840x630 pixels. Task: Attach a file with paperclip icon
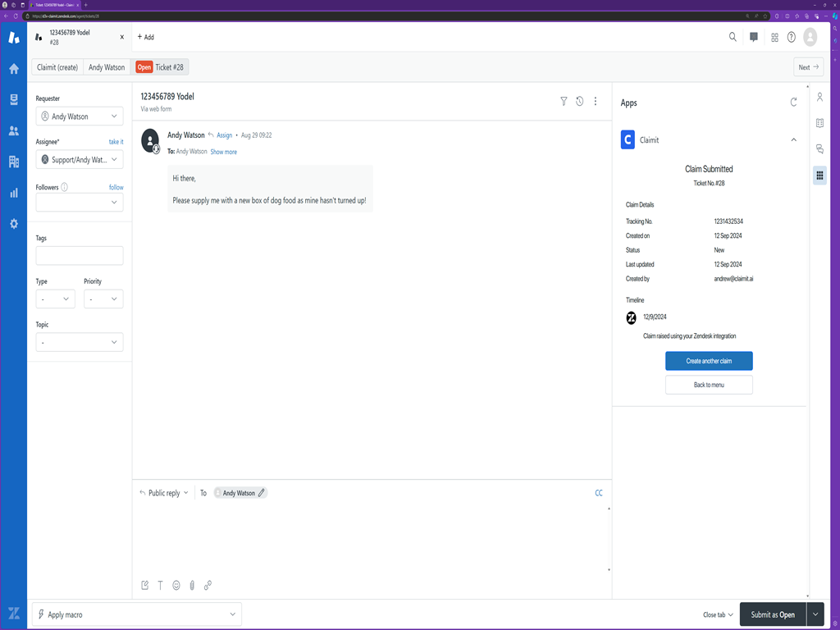192,586
